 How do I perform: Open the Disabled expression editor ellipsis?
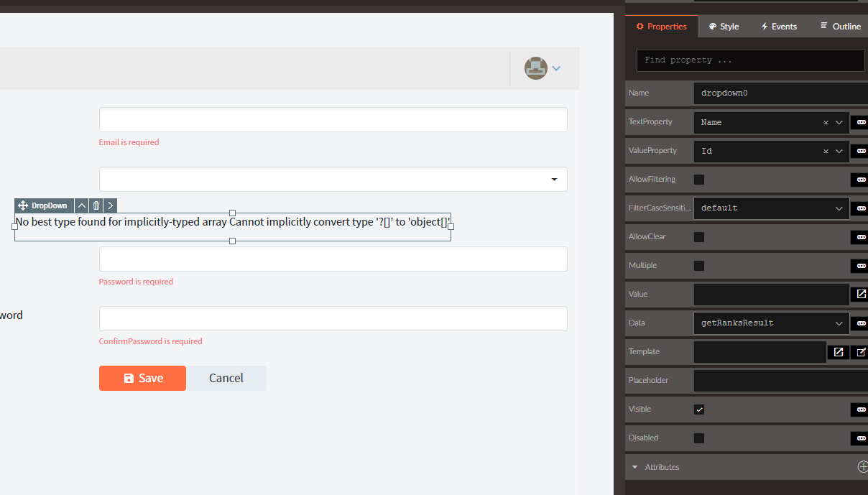861,438
